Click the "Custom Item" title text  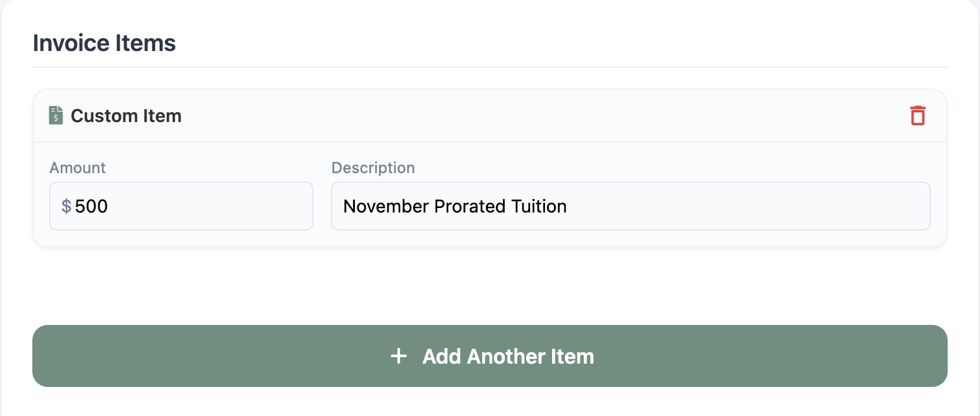[x=126, y=116]
